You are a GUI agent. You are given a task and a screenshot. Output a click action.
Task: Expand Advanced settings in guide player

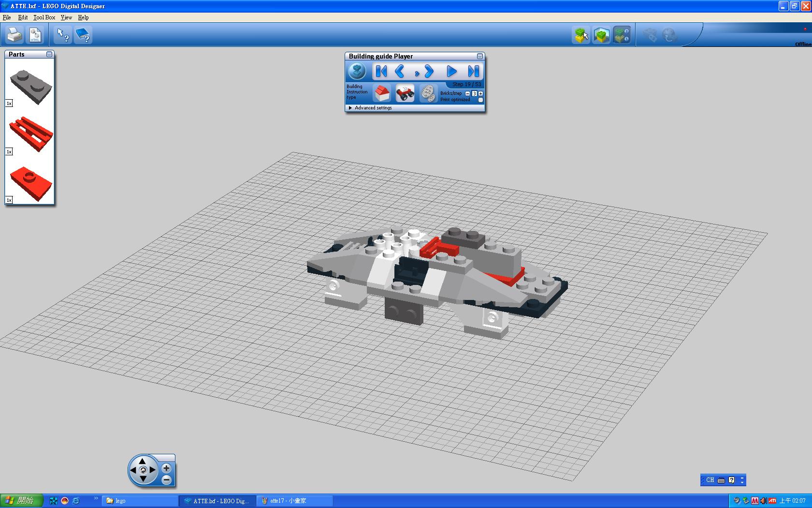(x=350, y=108)
